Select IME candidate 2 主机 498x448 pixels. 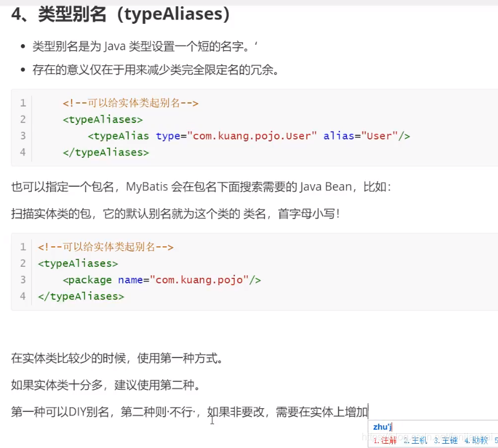[x=415, y=441]
